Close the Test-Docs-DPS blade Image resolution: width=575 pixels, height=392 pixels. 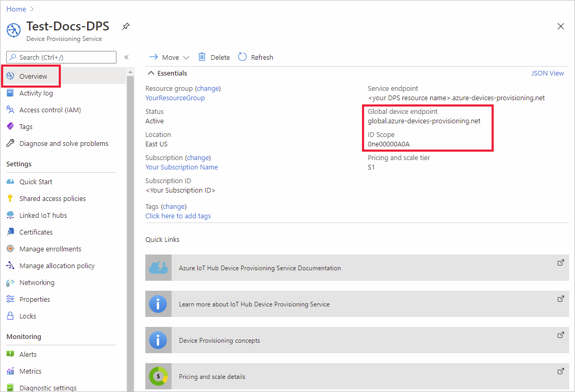click(561, 26)
